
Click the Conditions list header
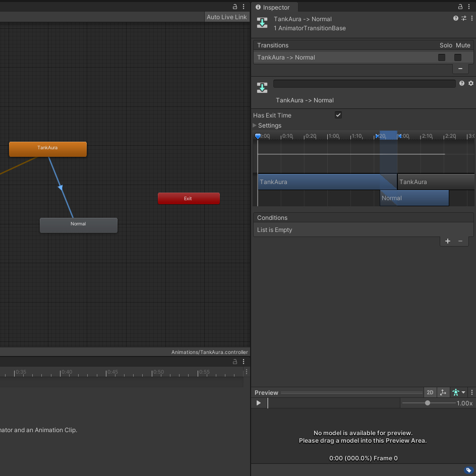tap(364, 217)
